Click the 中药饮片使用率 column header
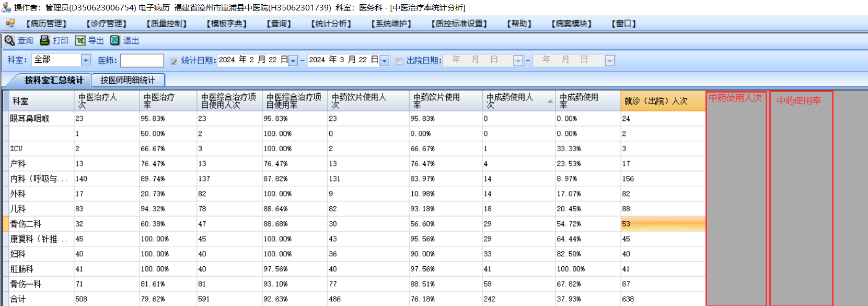Viewport: 868px width, 306px height. [x=446, y=100]
